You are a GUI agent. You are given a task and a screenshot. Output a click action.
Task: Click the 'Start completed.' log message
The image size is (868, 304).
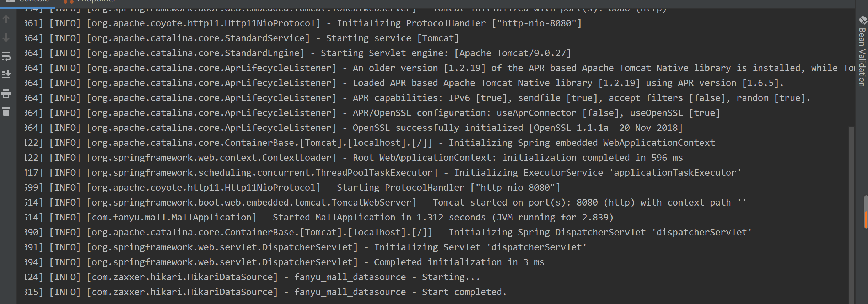tap(464, 292)
